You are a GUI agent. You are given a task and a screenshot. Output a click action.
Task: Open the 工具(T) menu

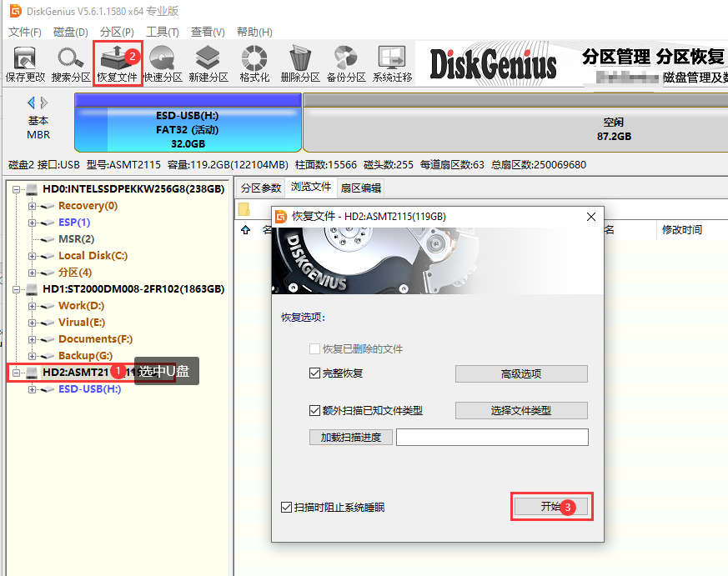click(163, 32)
